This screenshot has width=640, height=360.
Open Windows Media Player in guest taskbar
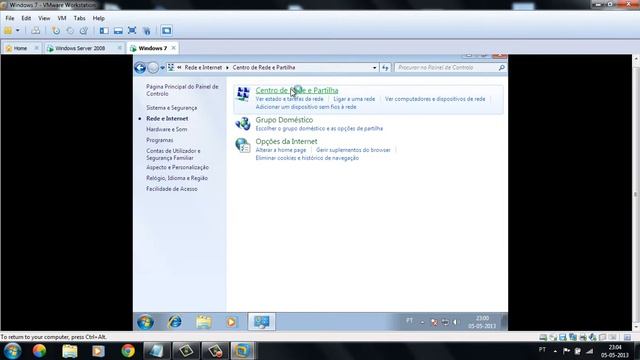click(x=231, y=322)
